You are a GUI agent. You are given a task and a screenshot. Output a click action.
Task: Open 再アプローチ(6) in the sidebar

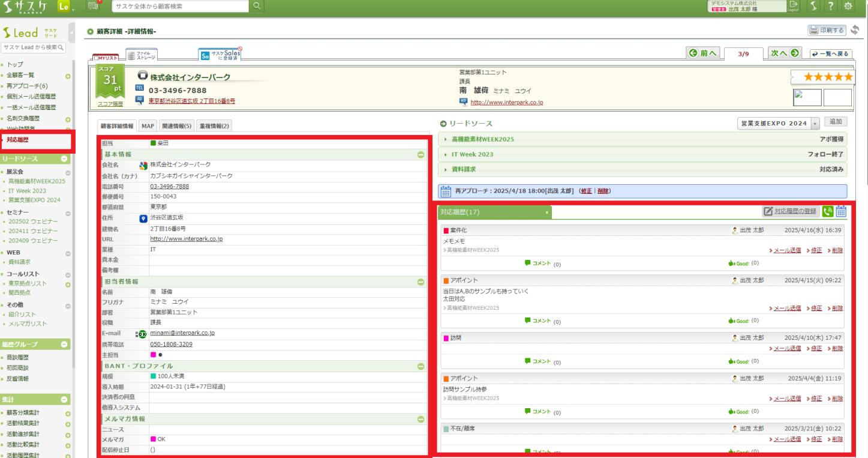27,86
